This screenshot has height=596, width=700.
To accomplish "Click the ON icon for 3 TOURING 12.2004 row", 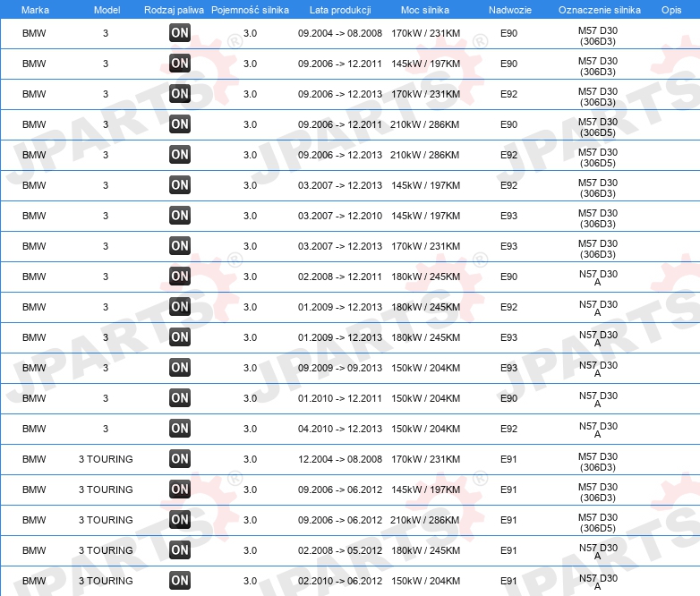I will pyautogui.click(x=180, y=458).
